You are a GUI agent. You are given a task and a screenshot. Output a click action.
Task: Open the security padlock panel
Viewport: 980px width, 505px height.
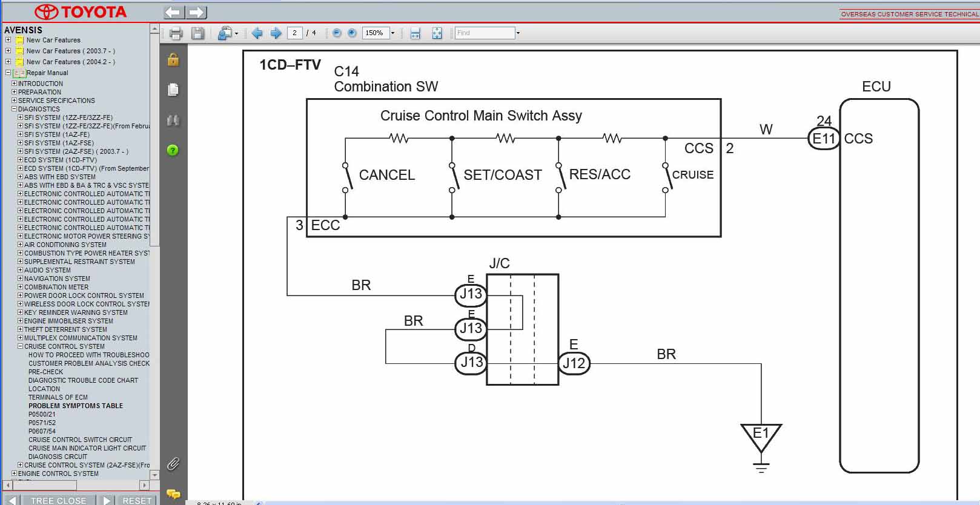coord(173,59)
